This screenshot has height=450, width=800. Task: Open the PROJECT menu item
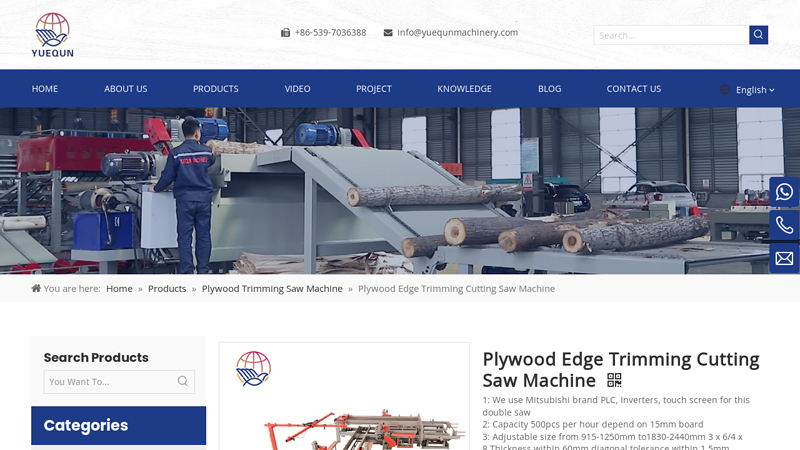click(374, 89)
